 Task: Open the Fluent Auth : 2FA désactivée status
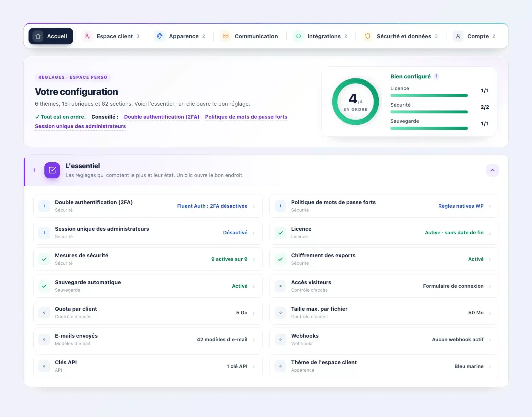(212, 206)
